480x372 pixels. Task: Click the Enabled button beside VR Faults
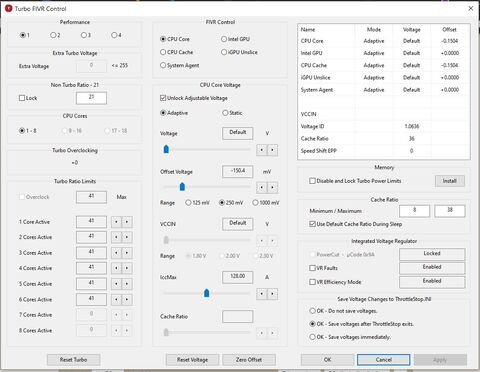click(x=432, y=268)
